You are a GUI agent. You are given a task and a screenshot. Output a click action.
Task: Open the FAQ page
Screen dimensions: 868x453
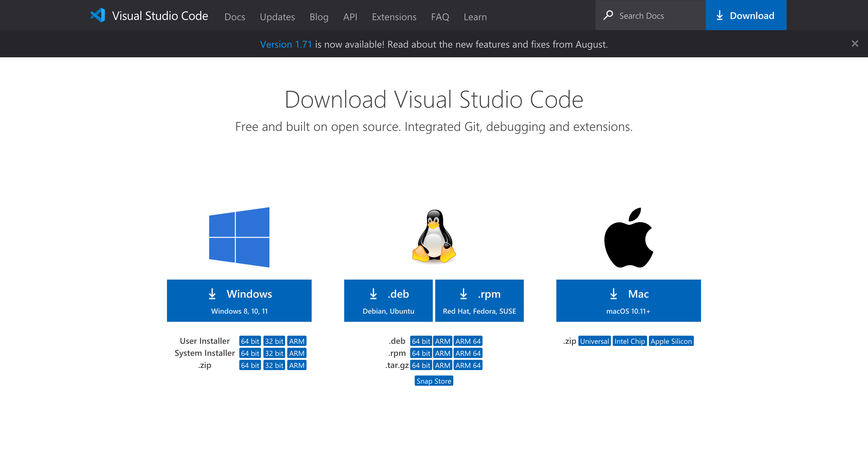[x=440, y=17]
